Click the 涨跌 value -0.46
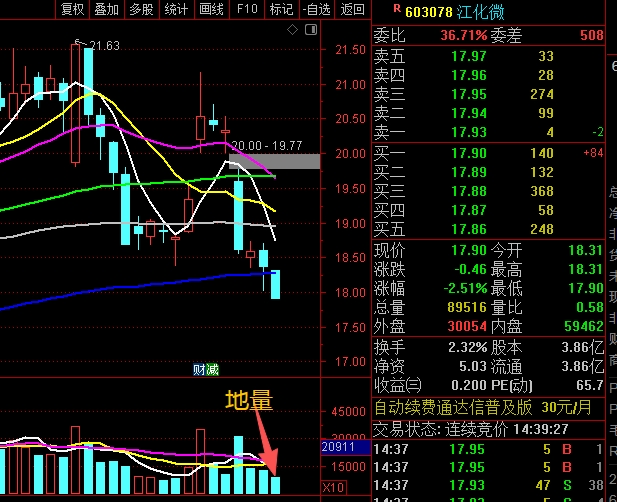Viewport: 617px width, 502px height. tap(470, 269)
